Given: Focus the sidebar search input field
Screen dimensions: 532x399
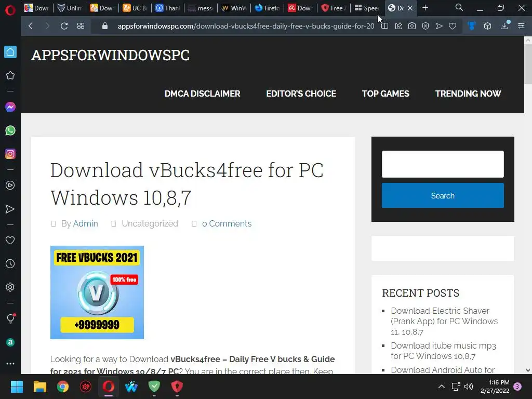Looking at the screenshot, I should 443,164.
